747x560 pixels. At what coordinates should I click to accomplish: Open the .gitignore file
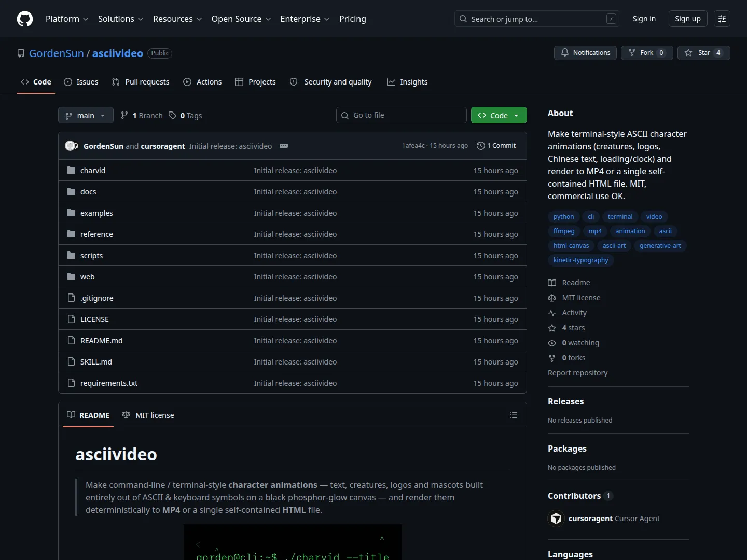[96, 298]
